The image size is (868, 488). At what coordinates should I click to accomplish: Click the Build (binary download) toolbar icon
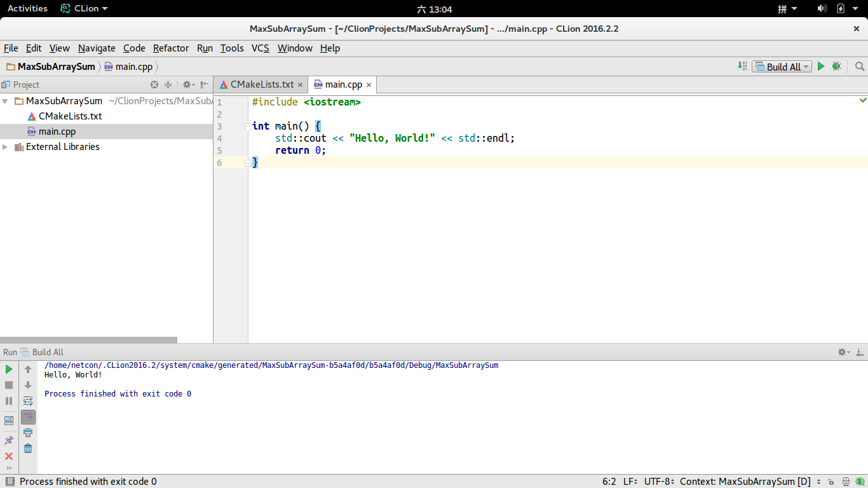742,66
